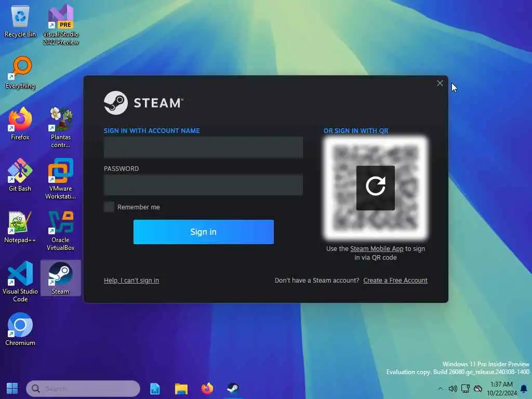Select the VMware Workstation desktop icon

point(60,179)
